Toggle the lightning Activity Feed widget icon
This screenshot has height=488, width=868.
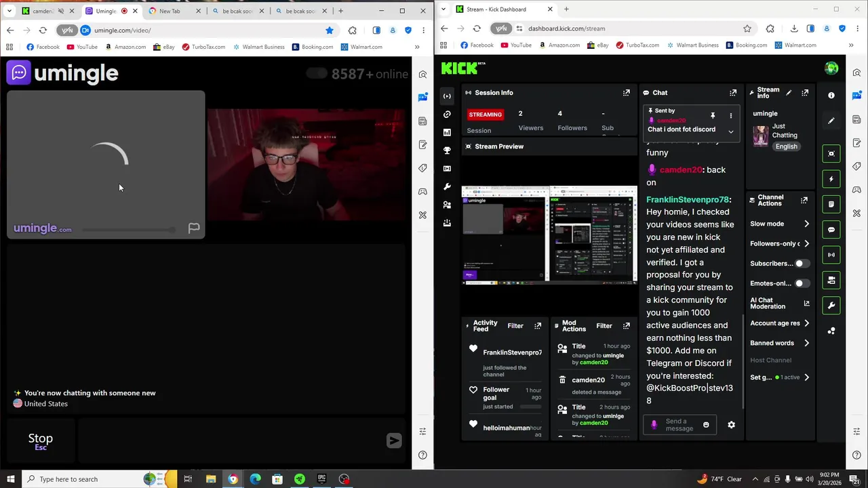point(831,179)
